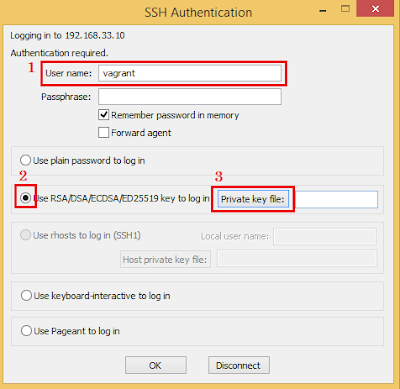400x389 pixels.
Task: Select Use Pageant to log in
Action: (x=26, y=331)
